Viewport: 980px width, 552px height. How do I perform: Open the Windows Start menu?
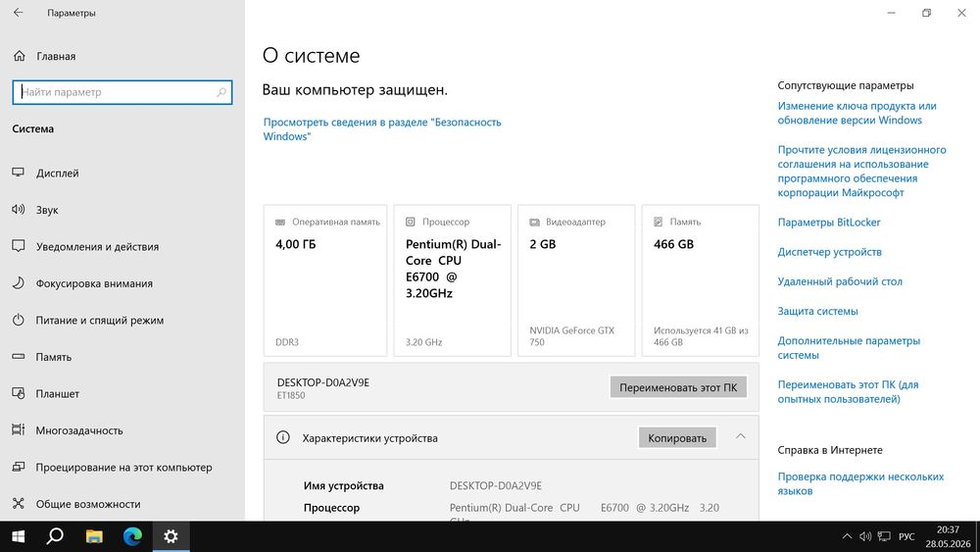18,536
